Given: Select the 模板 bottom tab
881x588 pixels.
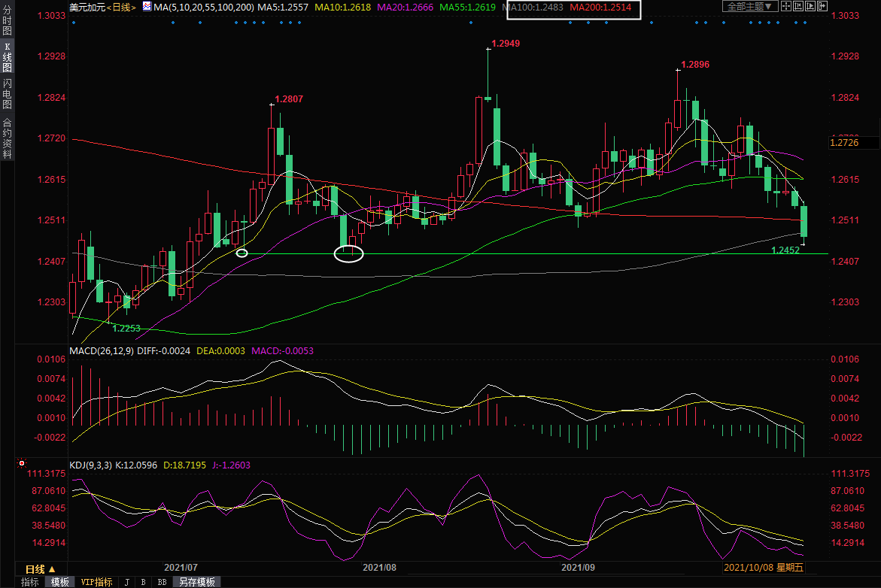Looking at the screenshot, I should [x=59, y=582].
